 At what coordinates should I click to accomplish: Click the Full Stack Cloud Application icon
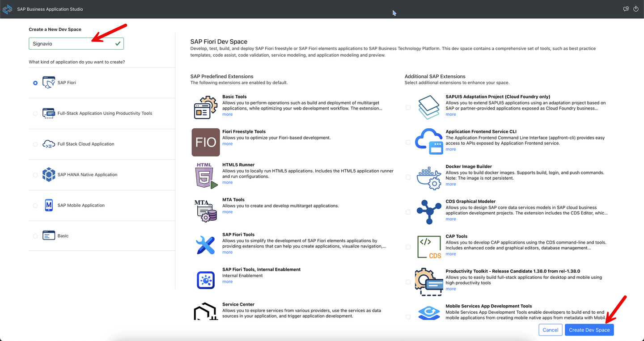[x=49, y=144]
